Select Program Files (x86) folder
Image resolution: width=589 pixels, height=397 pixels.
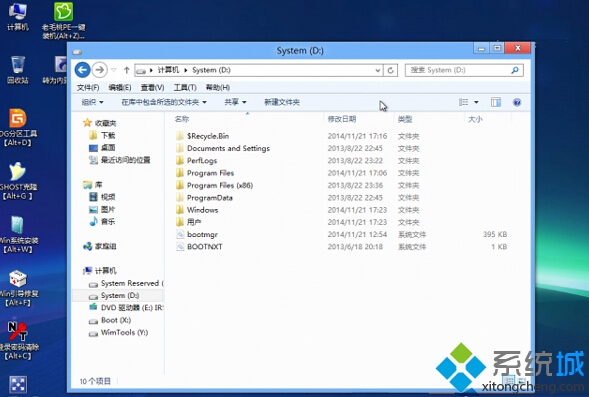[x=220, y=186]
